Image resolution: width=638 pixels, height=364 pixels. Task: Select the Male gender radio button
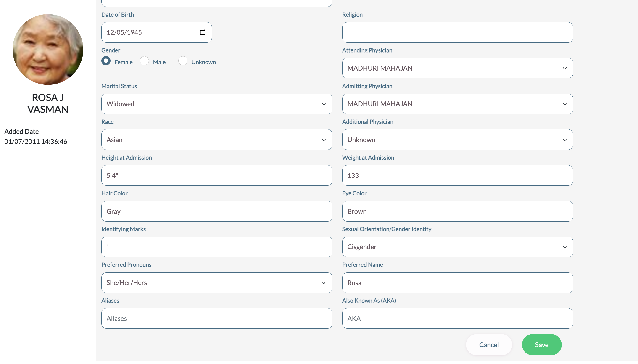(145, 61)
